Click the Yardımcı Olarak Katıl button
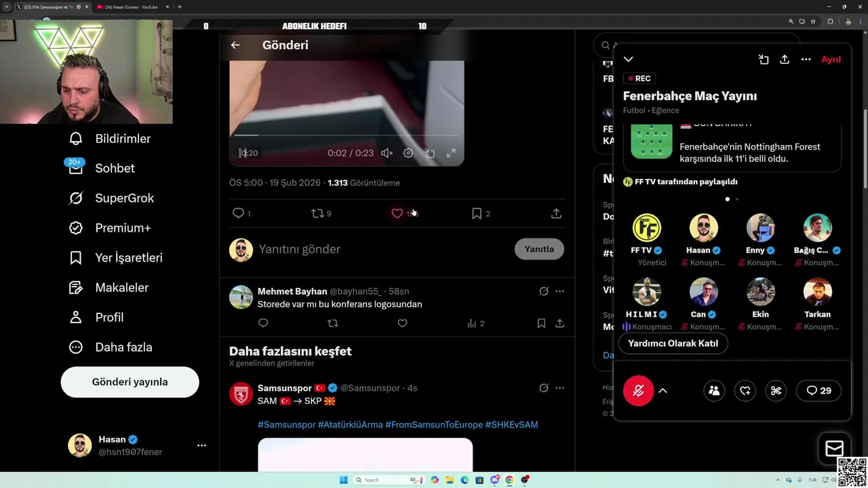Viewport: 868px width, 488px height. pyautogui.click(x=673, y=343)
